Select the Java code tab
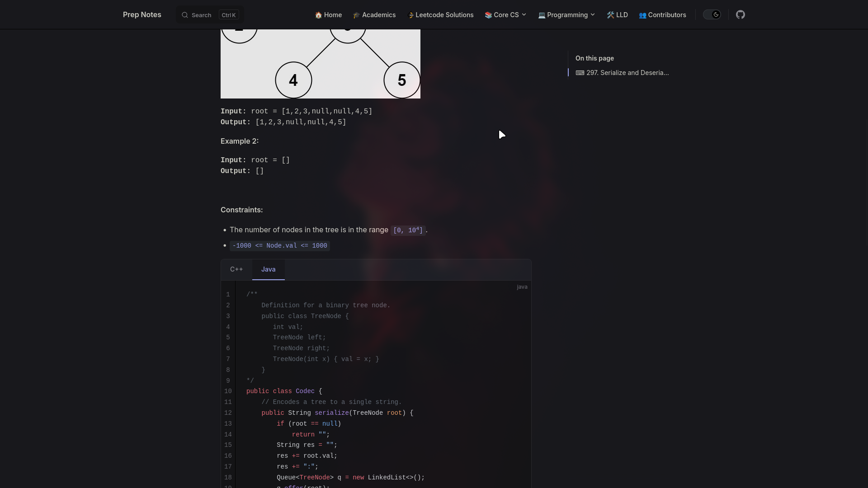 (x=268, y=269)
